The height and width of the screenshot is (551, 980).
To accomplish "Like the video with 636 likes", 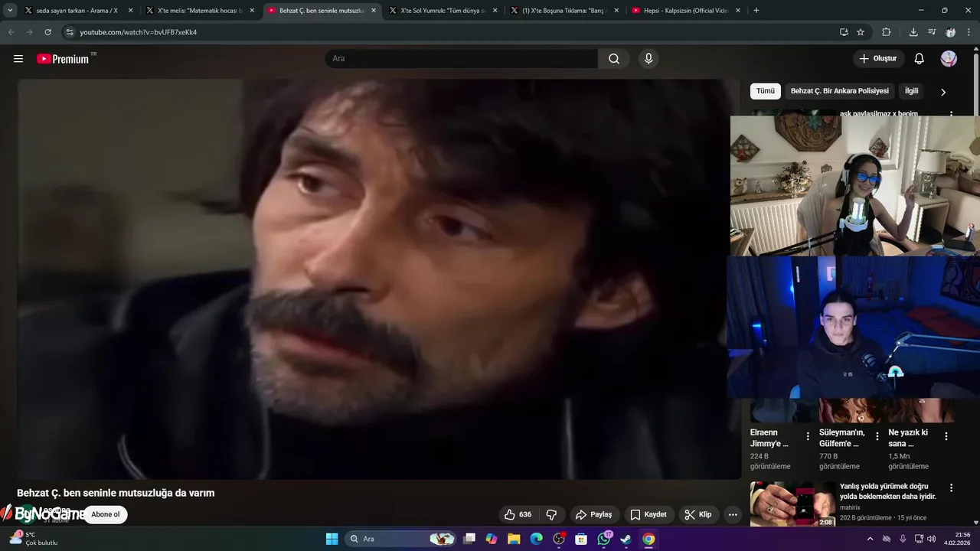I will (x=518, y=514).
